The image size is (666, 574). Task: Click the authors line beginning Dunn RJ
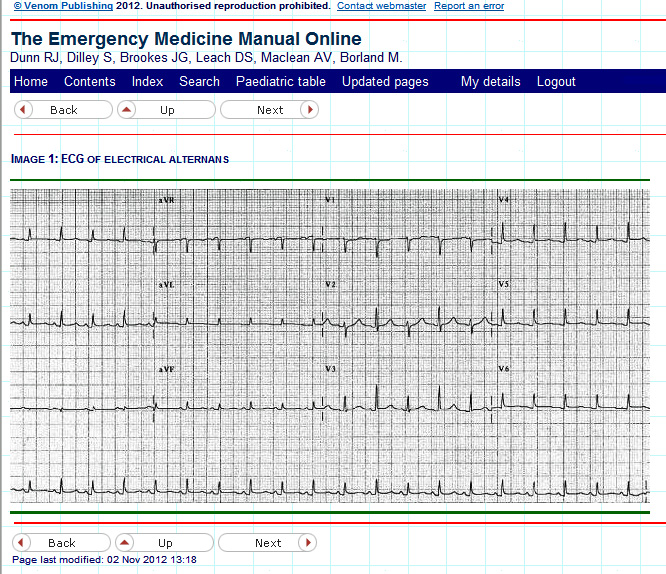click(x=206, y=57)
